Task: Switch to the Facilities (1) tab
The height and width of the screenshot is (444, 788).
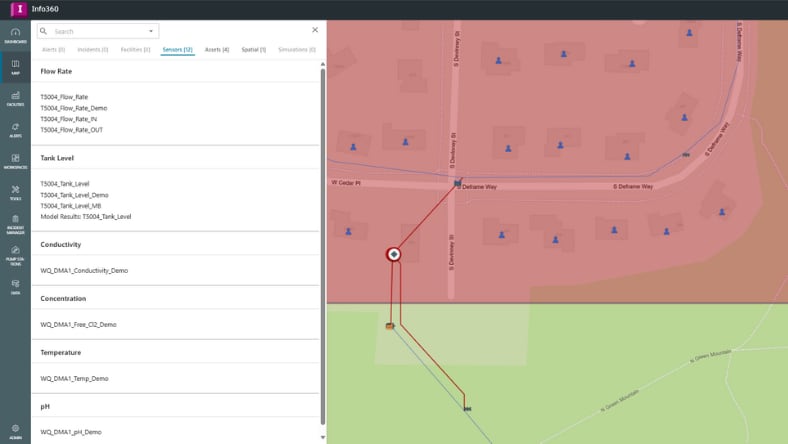Action: (x=135, y=50)
